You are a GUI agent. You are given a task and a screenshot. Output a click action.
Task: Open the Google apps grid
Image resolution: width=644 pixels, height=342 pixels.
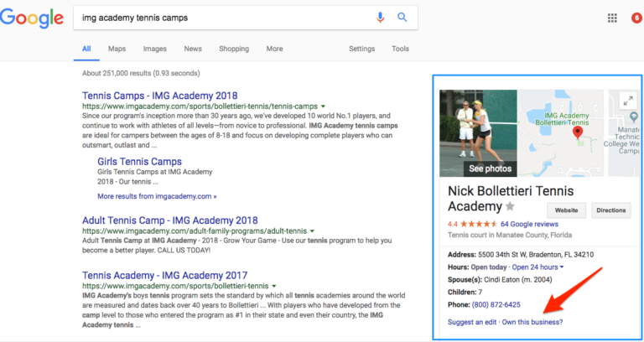[612, 18]
